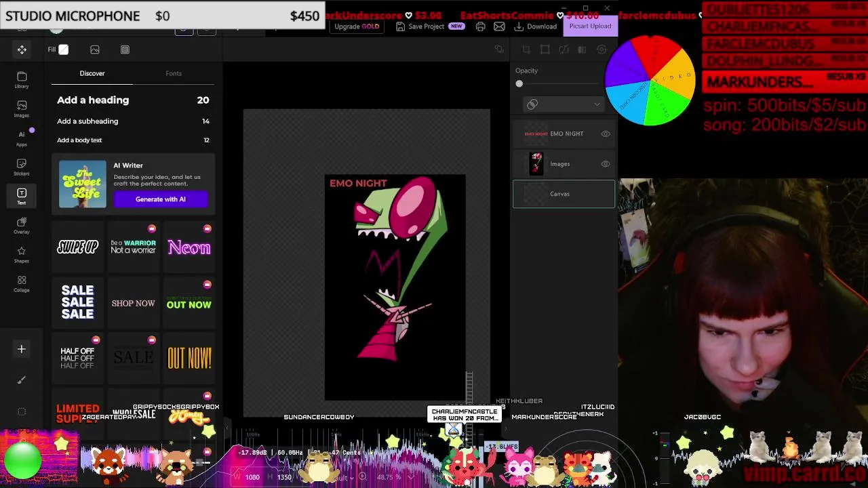Click the background image icon next to Fill
Screen dimensions: 868x488
point(95,49)
